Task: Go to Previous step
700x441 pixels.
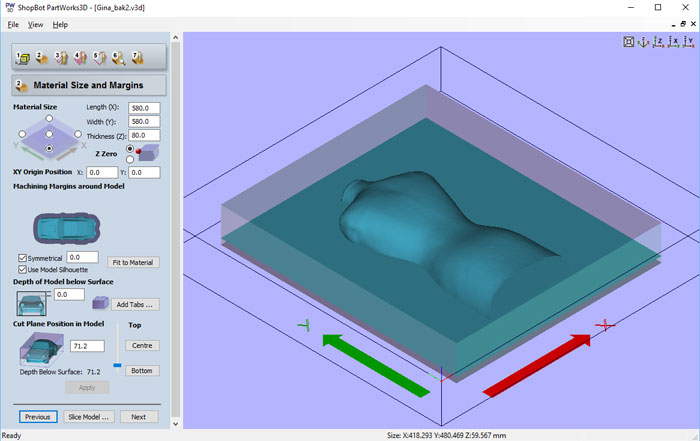Action: [x=38, y=417]
